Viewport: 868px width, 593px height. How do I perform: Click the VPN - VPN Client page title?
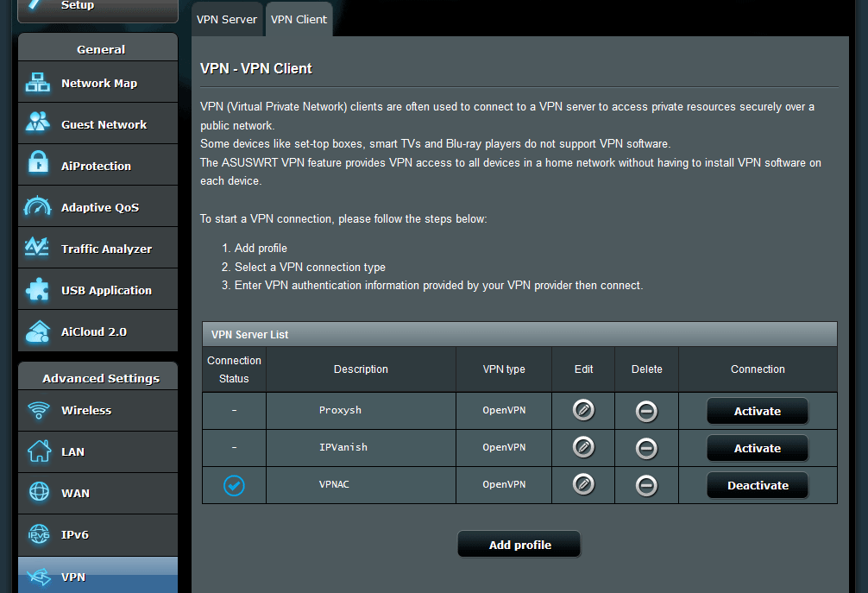click(x=255, y=69)
